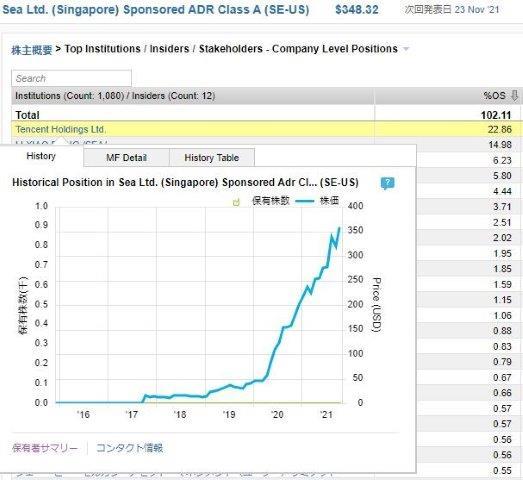The width and height of the screenshot is (523, 480).
Task: Click the '16 x-axis year label
Action: coord(83,415)
